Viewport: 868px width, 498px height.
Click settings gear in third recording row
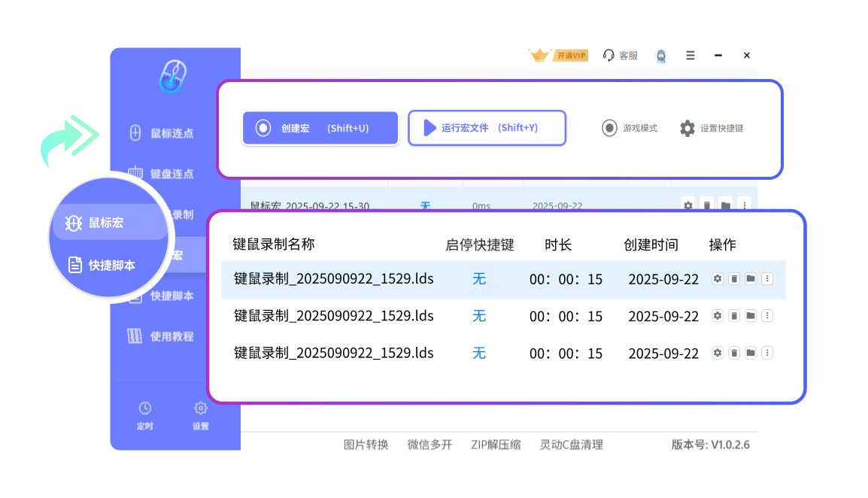(718, 353)
